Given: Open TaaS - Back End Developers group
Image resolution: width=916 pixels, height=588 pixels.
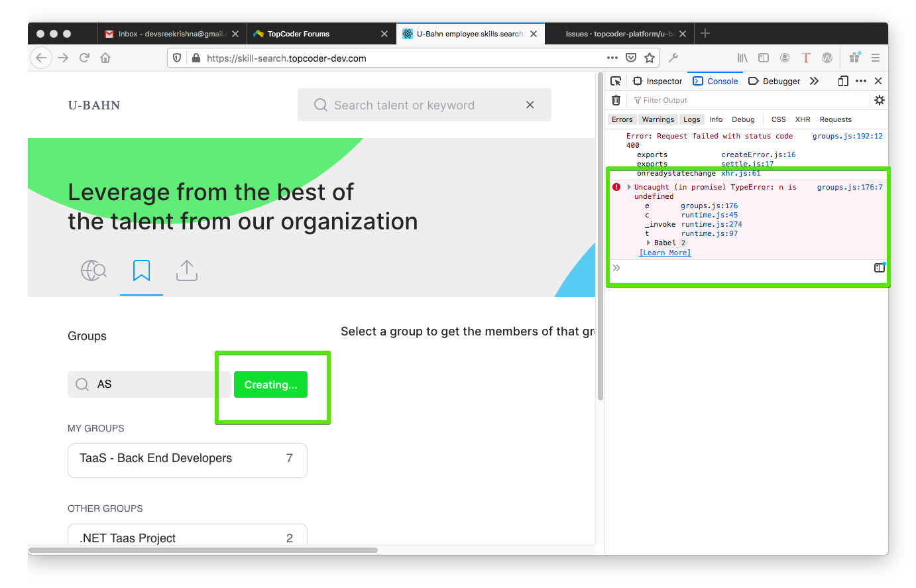Looking at the screenshot, I should click(188, 460).
